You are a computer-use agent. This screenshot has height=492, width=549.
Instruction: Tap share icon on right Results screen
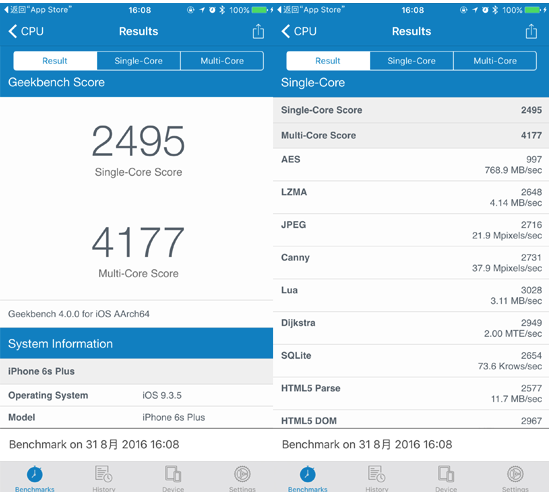point(531,31)
